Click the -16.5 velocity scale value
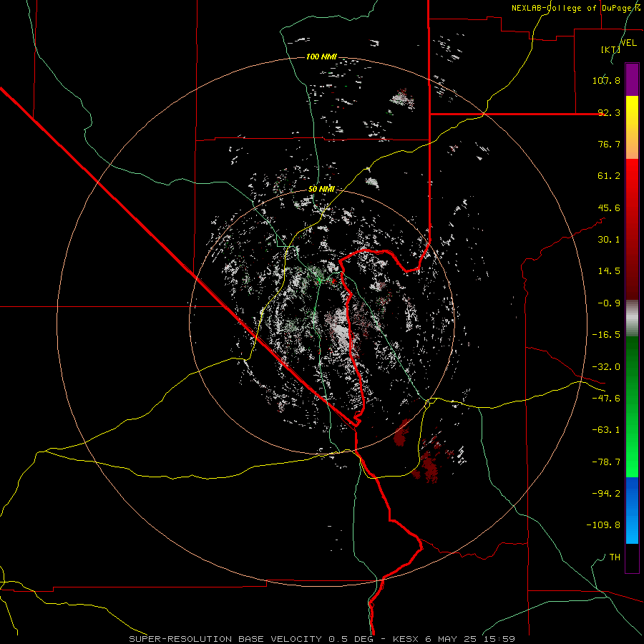Viewport: 644px width, 644px height. (x=606, y=335)
